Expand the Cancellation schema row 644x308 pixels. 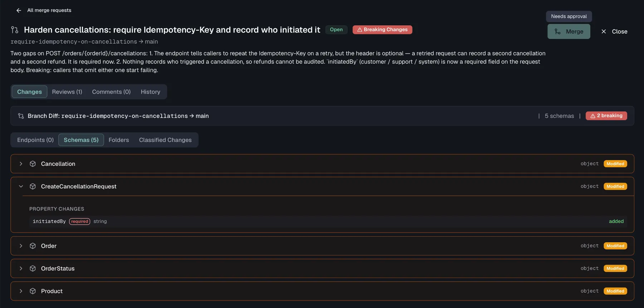click(x=21, y=164)
